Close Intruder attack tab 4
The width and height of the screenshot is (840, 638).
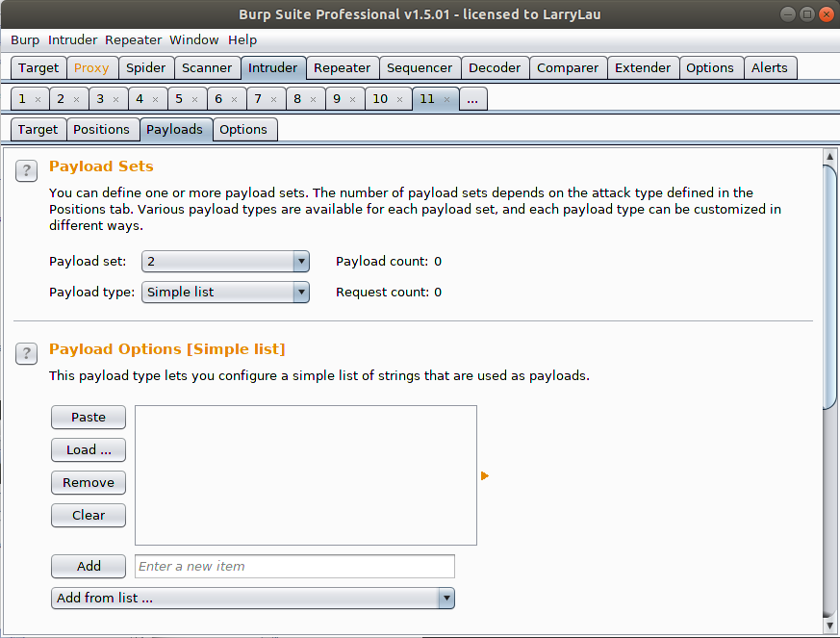(x=155, y=100)
